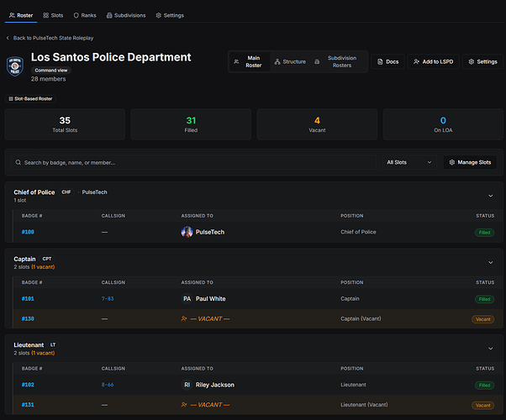Switch to Structure view
Screen dimensions: 506x420
pyautogui.click(x=290, y=61)
